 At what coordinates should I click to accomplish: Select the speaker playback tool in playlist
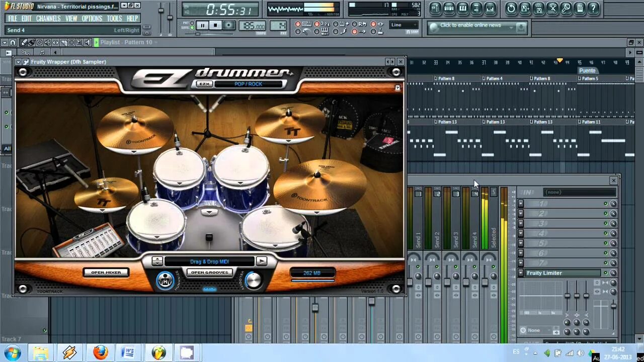coord(88,43)
